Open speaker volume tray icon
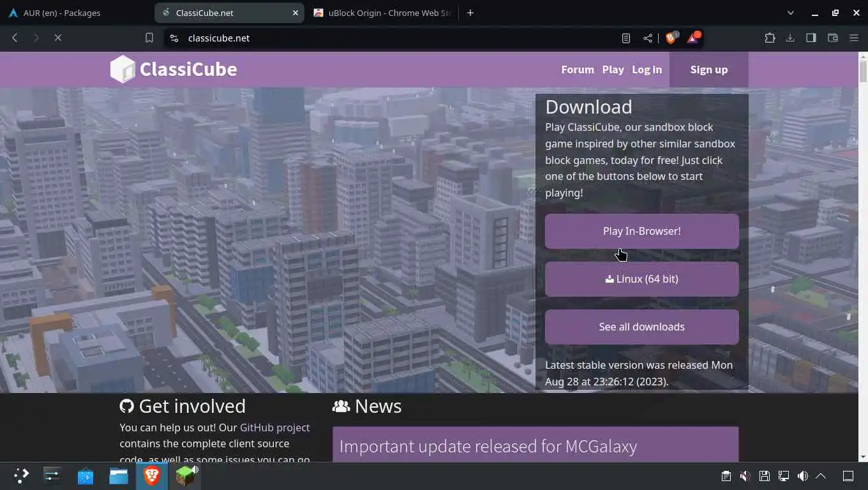 point(802,476)
